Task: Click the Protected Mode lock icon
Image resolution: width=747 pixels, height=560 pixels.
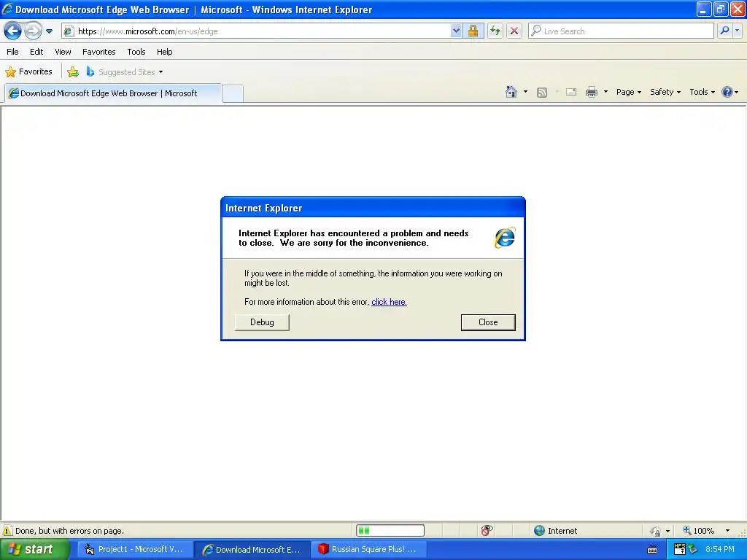Action: (656, 531)
